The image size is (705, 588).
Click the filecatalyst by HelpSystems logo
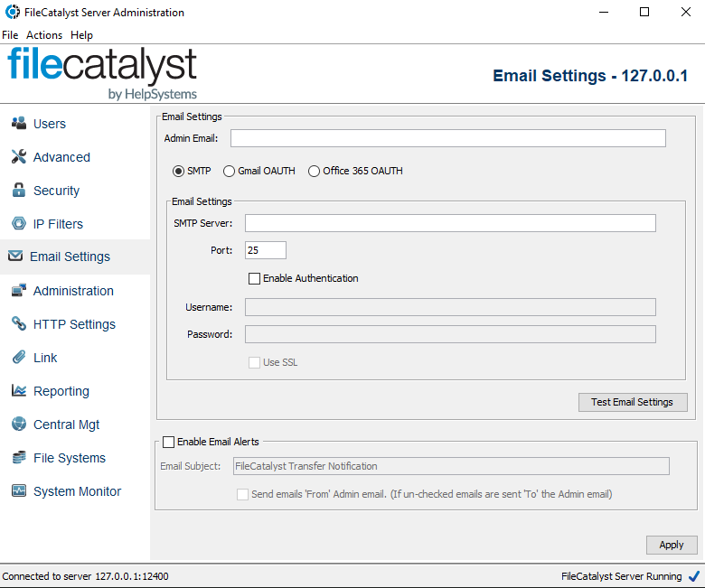point(102,74)
